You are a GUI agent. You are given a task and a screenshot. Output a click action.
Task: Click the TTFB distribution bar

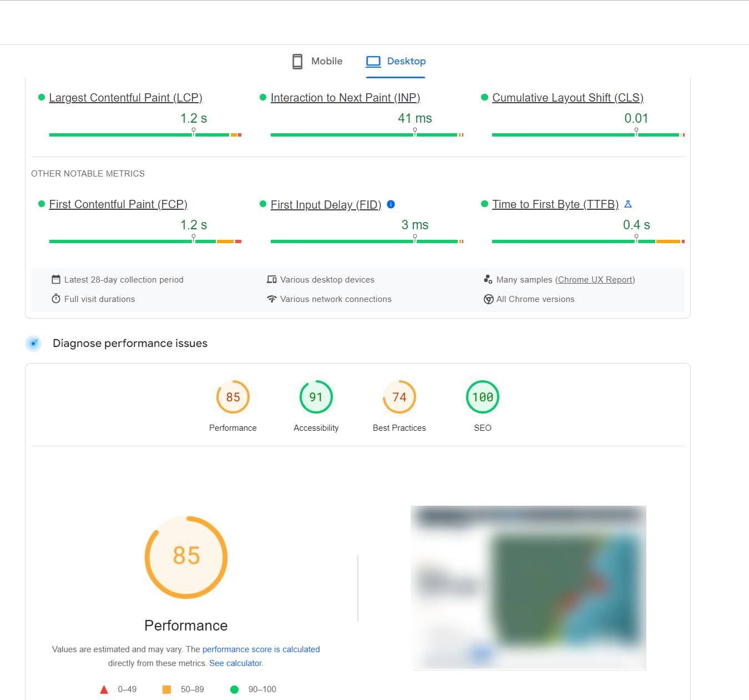tap(588, 241)
